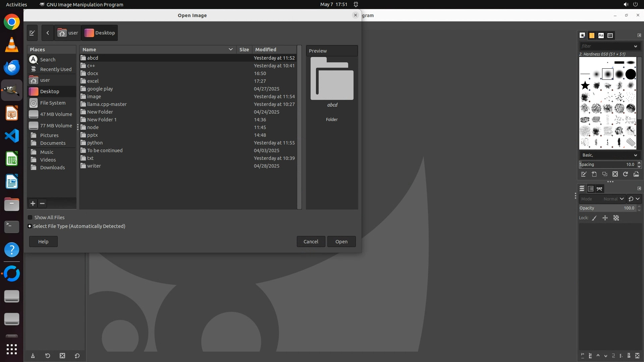Click the Open button

point(341,242)
